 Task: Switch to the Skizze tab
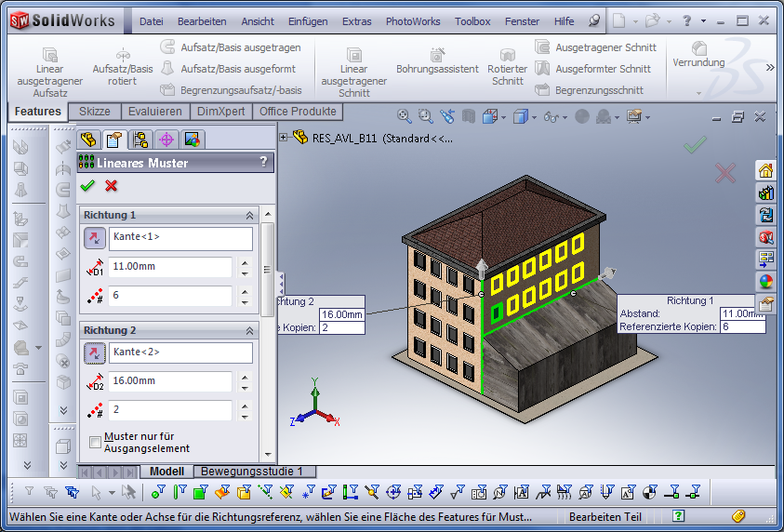[x=94, y=112]
